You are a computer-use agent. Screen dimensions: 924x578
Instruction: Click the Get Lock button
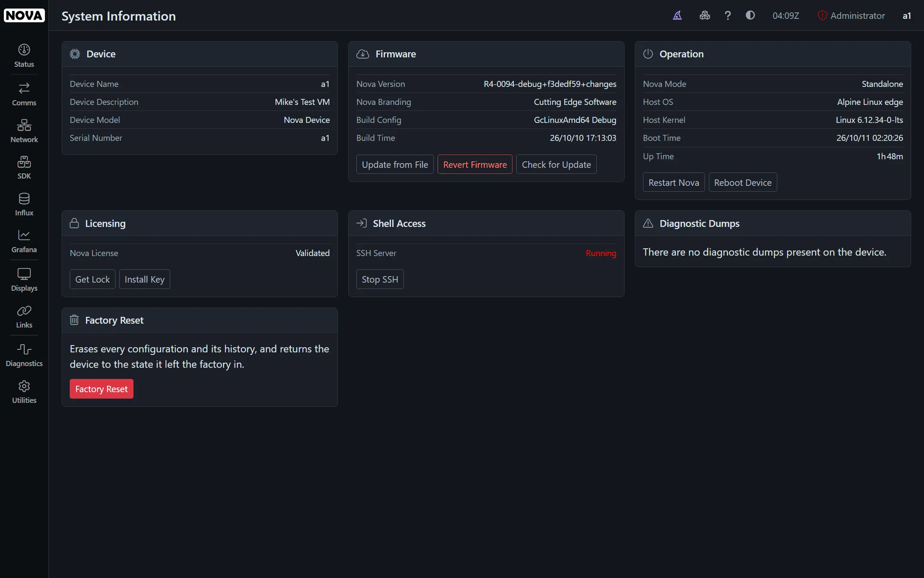click(92, 279)
